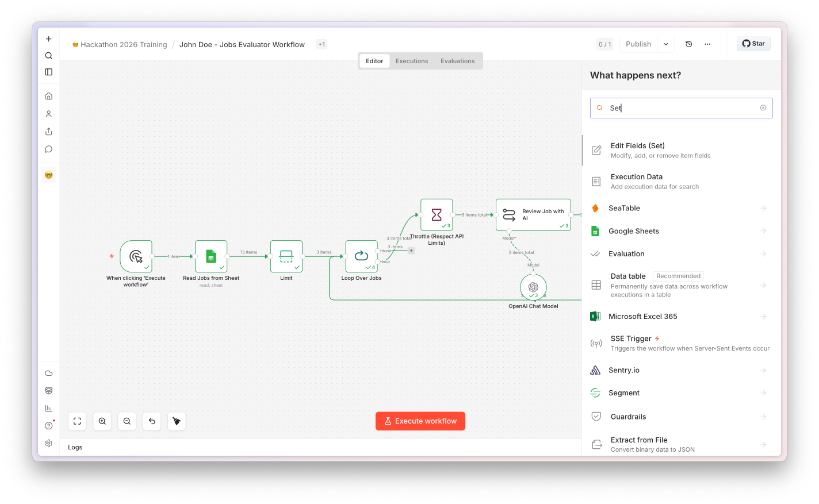Switch to the Executions tab
This screenshot has height=504, width=819.
412,61
